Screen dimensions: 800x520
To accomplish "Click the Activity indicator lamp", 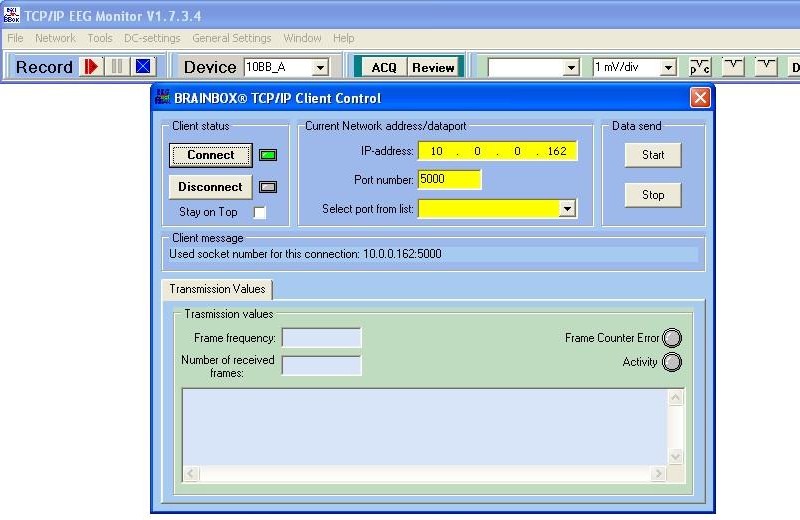I will pyautogui.click(x=672, y=362).
